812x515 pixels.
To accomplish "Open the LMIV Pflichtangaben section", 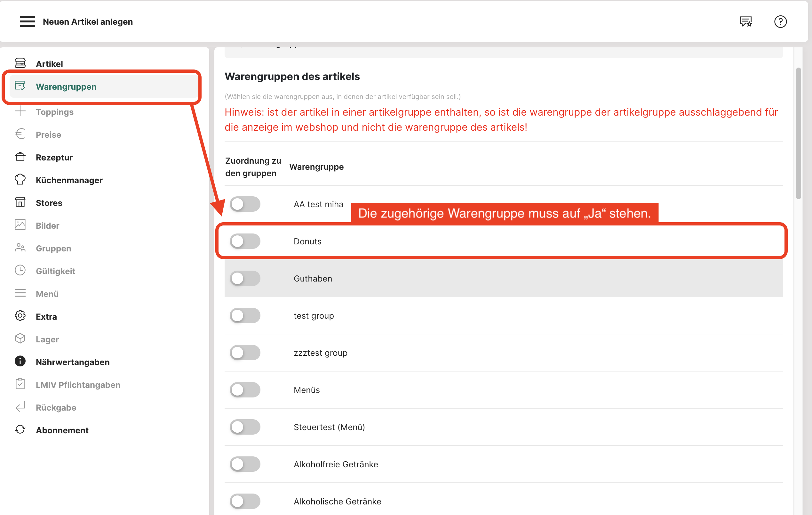I will tap(78, 385).
